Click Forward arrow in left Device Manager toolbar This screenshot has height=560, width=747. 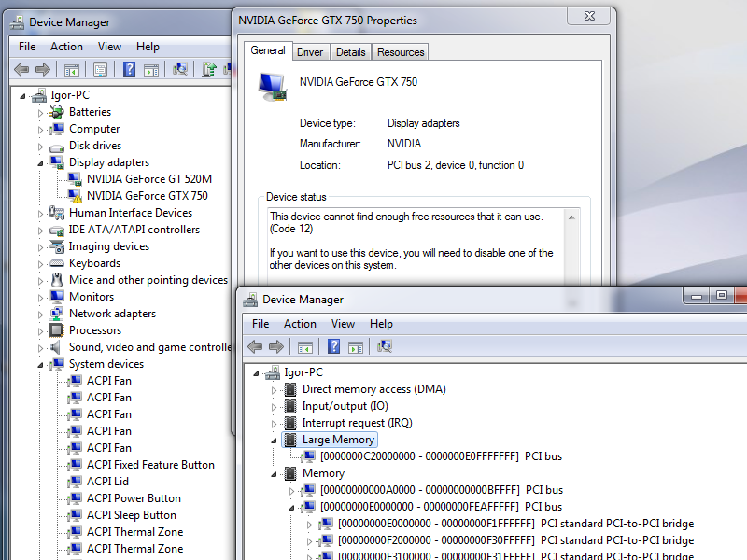pos(43,69)
